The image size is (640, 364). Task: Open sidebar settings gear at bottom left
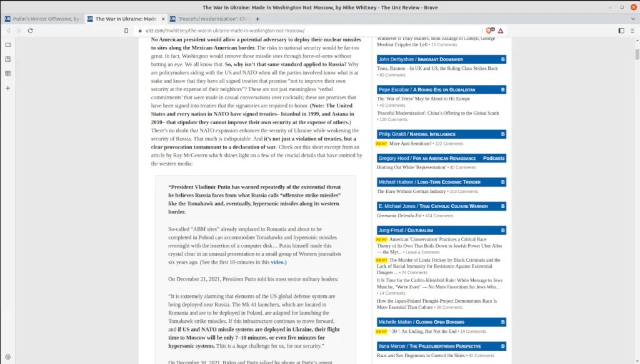(8, 357)
